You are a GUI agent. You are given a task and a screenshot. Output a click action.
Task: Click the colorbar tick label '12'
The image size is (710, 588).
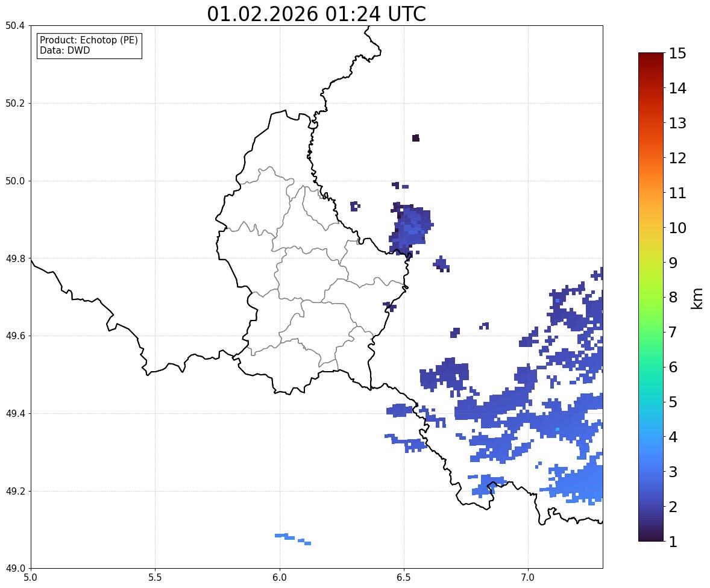[677, 158]
